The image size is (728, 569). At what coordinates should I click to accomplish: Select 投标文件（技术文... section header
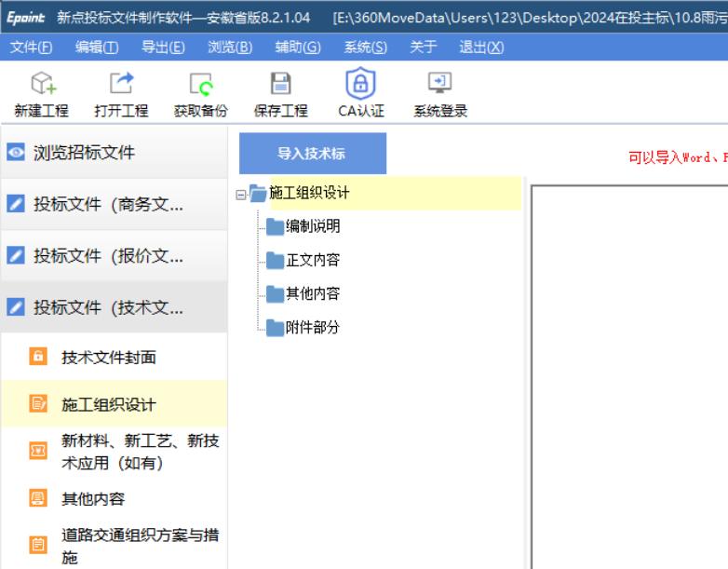click(x=115, y=307)
